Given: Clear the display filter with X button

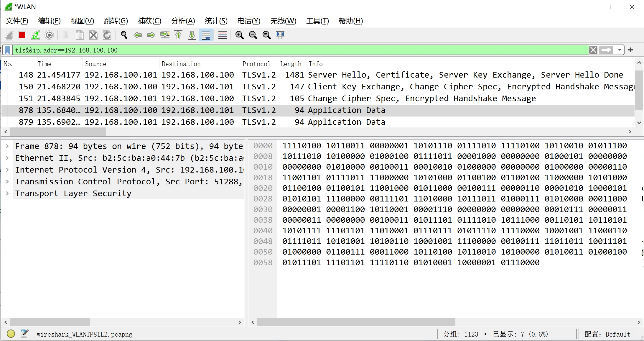Looking at the screenshot, I should pyautogui.click(x=593, y=50).
